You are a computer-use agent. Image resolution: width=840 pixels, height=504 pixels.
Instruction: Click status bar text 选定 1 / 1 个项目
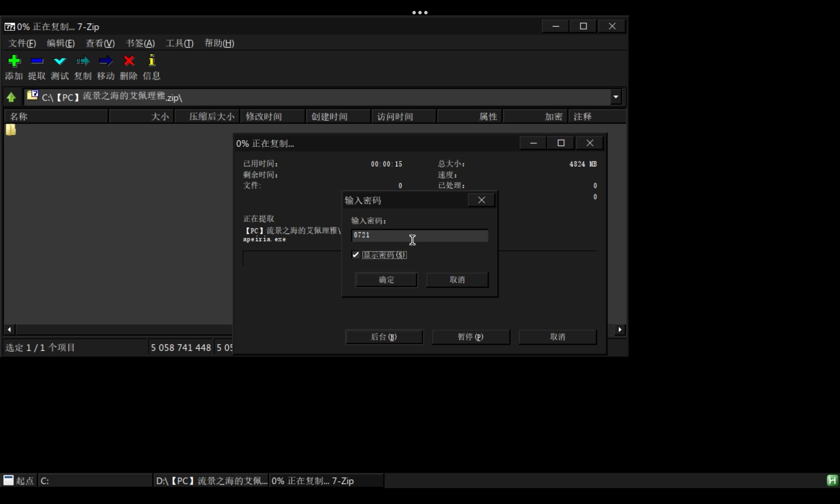click(40, 347)
